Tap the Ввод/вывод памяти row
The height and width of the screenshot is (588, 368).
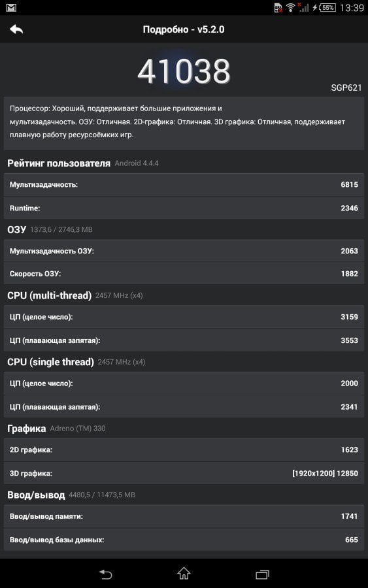(x=184, y=516)
